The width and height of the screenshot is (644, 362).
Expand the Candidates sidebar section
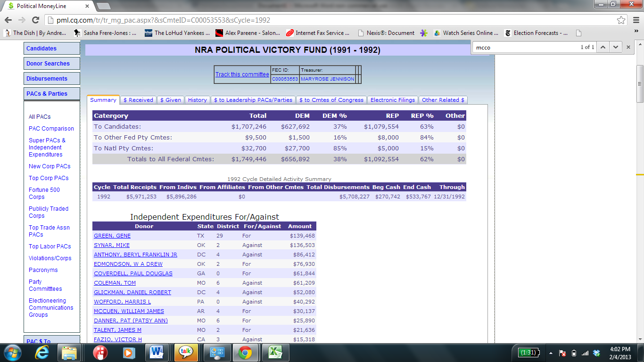pyautogui.click(x=52, y=49)
